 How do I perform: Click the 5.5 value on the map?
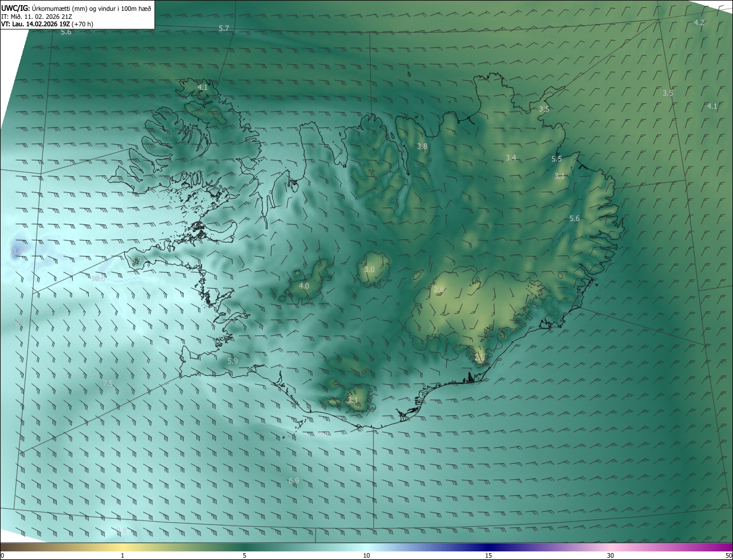click(557, 159)
